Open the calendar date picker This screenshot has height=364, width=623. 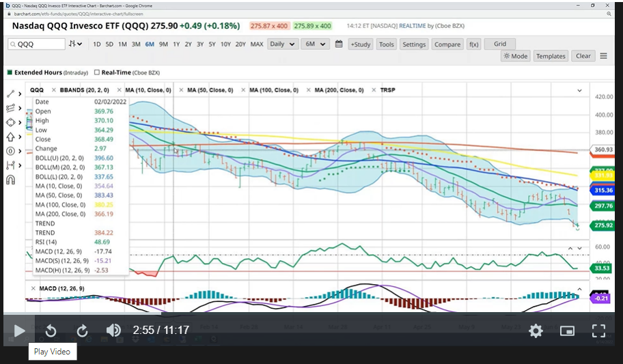[339, 44]
